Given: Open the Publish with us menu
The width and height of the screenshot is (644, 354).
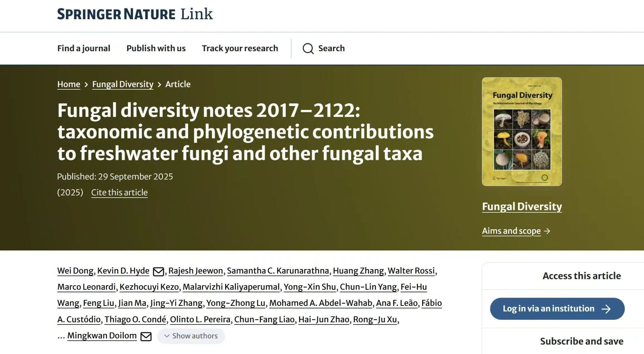Looking at the screenshot, I should tap(156, 48).
